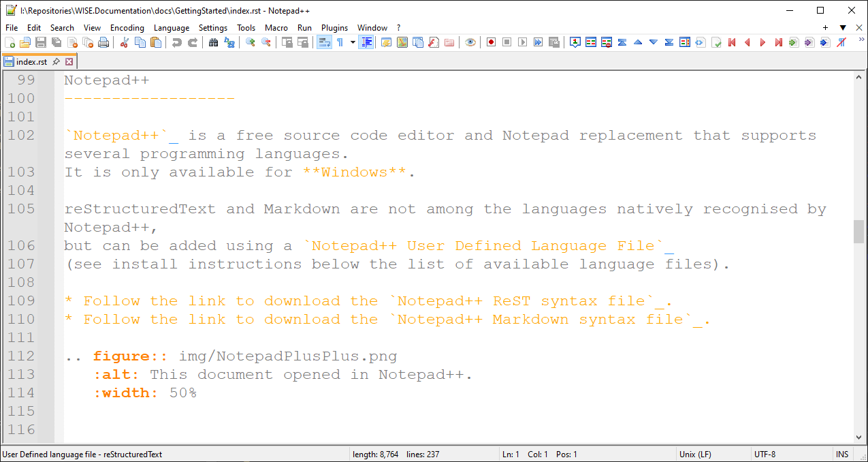
Task: Open the document list black triangle dropdown
Action: tap(843, 28)
